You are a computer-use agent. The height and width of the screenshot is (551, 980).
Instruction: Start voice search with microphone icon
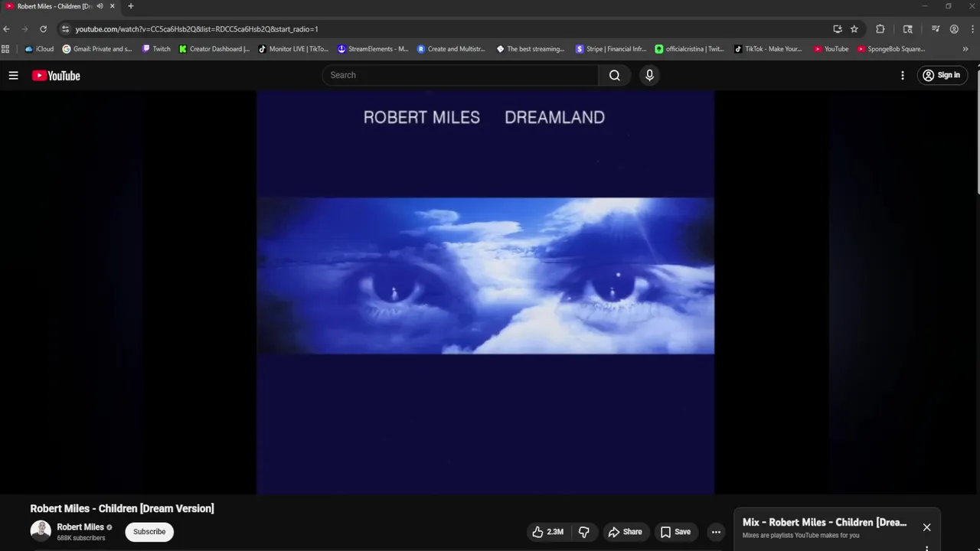(649, 75)
